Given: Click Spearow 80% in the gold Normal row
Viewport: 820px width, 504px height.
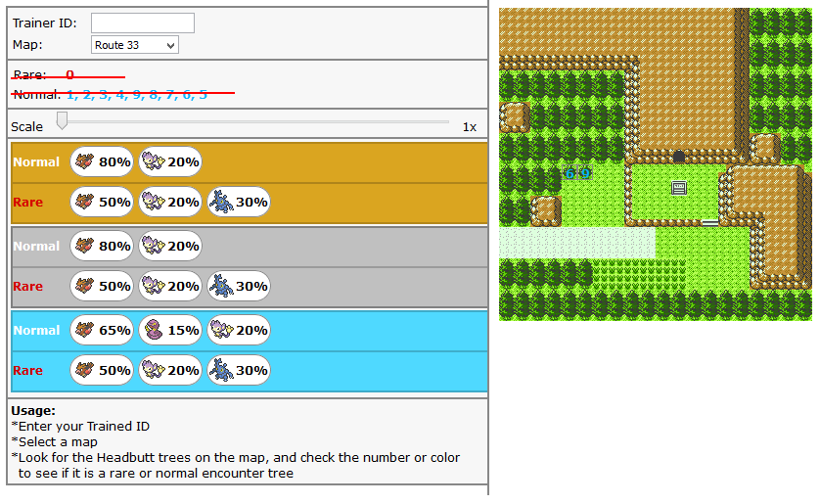Looking at the screenshot, I should click(x=103, y=162).
